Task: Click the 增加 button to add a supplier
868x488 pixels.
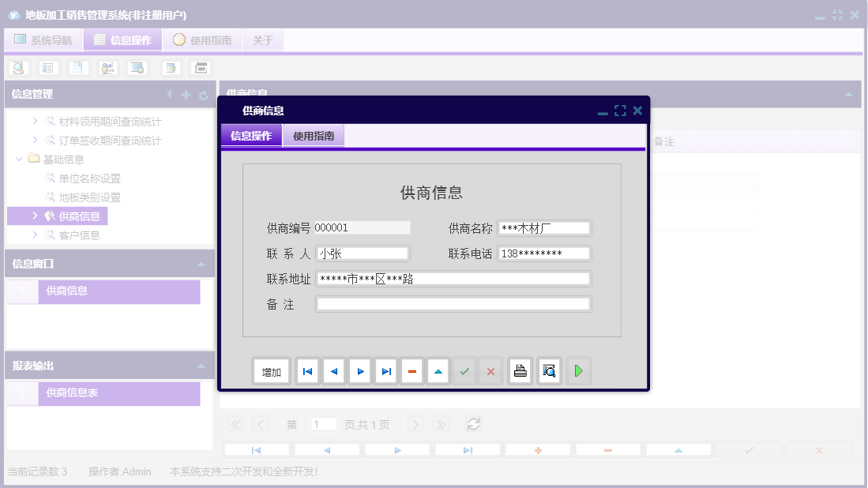Action: coord(271,370)
